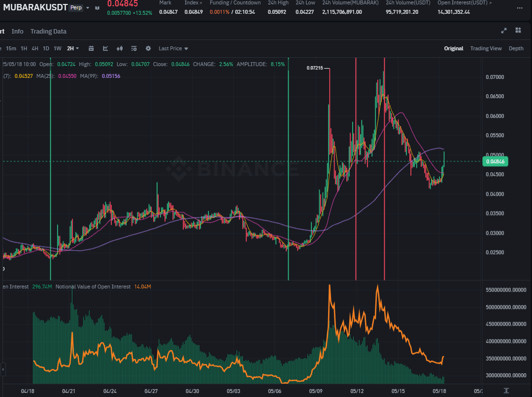Expand chart to fullscreen
This screenshot has width=532, height=397.
click(504, 31)
